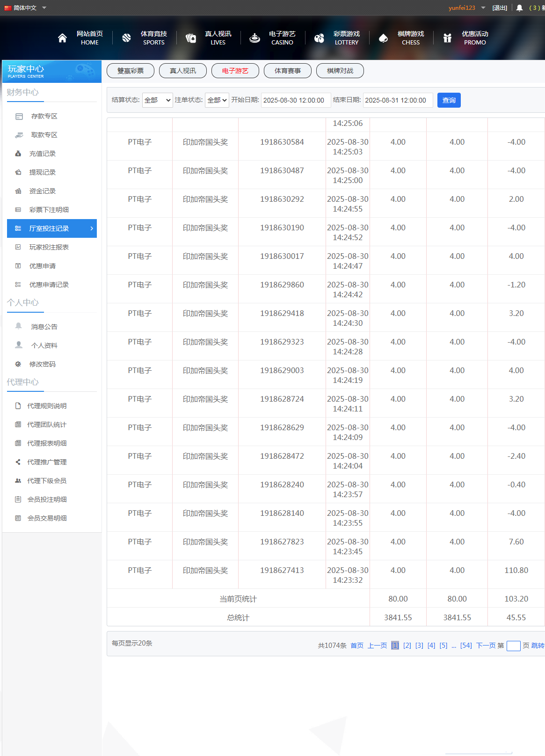Click the gear icon beside 修改密码
The height and width of the screenshot is (756, 545).
pos(18,364)
